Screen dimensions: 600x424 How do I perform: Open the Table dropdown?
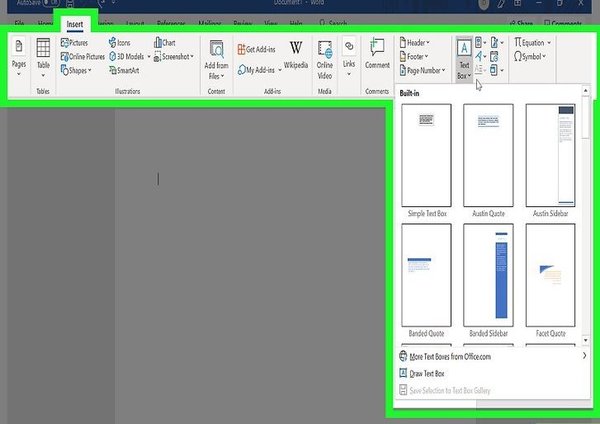pyautogui.click(x=43, y=57)
